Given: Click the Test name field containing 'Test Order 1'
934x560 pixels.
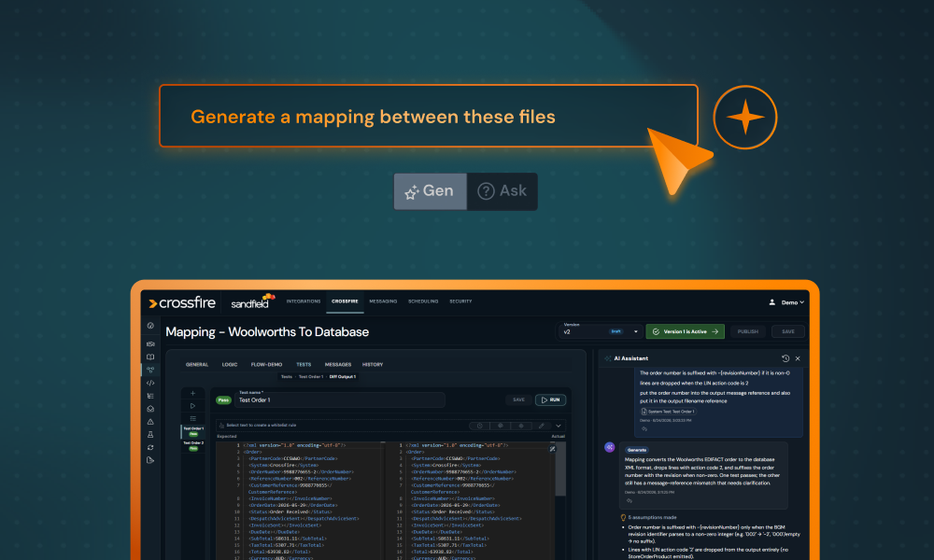Looking at the screenshot, I should 340,399.
